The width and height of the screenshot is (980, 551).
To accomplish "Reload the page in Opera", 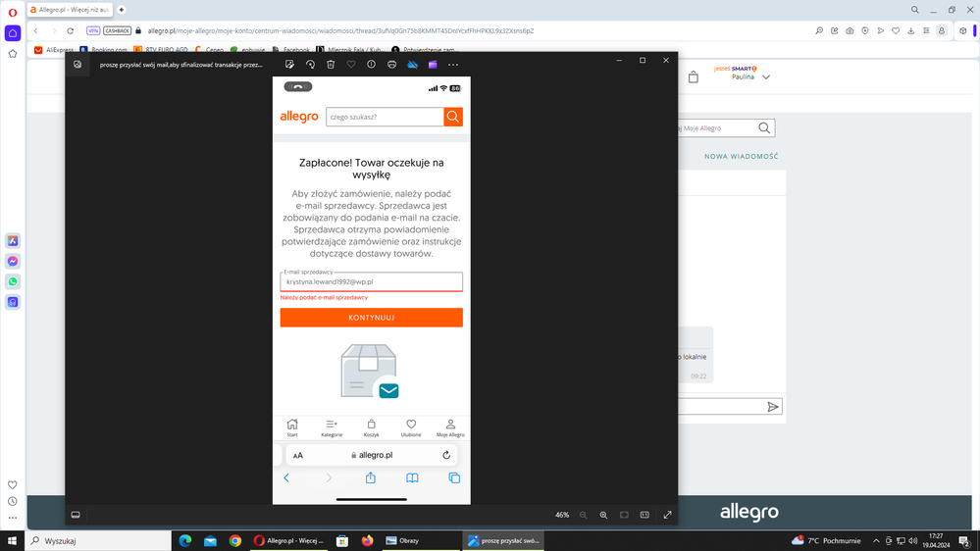I will [71, 30].
